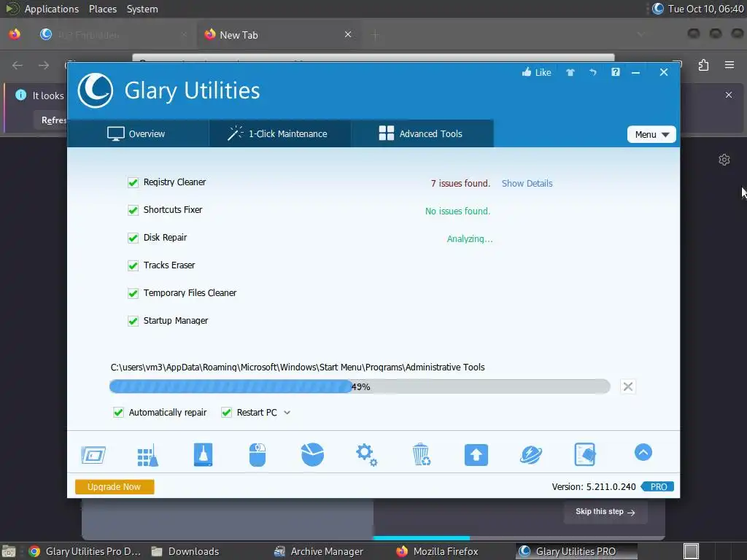Image resolution: width=747 pixels, height=560 pixels.
Task: Open a new Firefox tab with plus
Action: tap(376, 35)
